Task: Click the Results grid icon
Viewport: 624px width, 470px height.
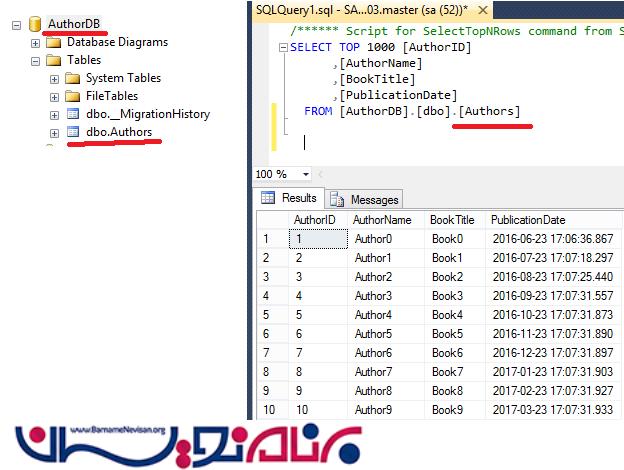Action: 268,197
